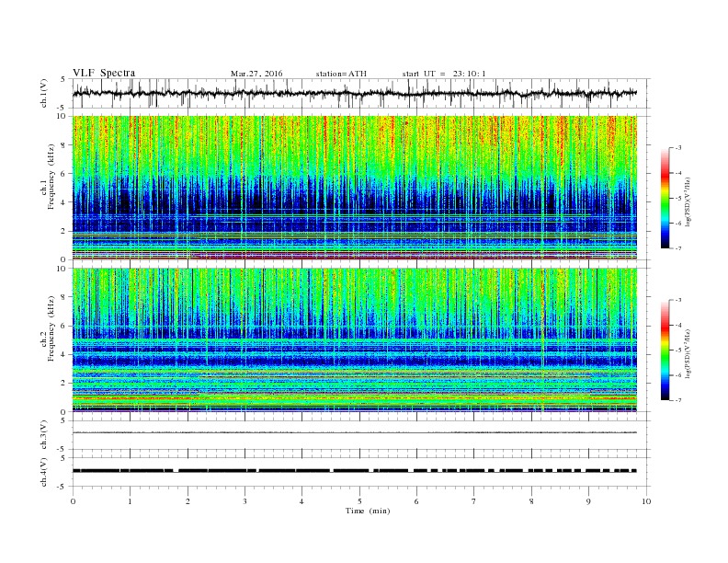Click the "ch.3(V)" axis label

click(44, 434)
